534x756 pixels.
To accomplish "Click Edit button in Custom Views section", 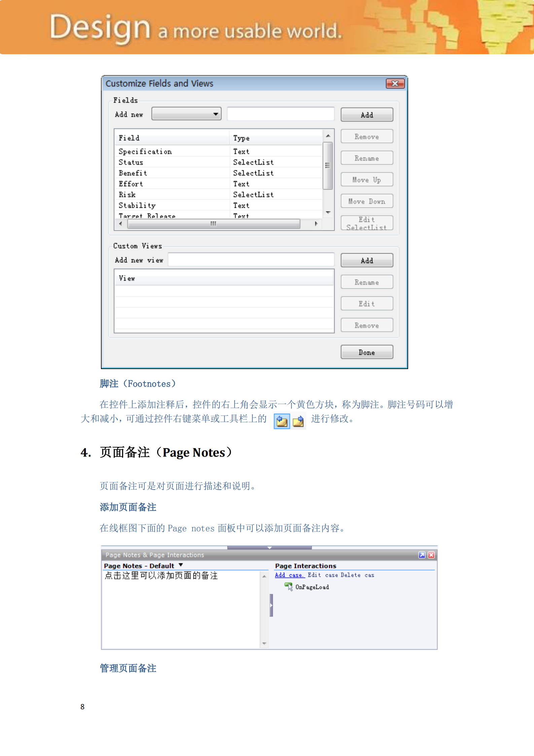I will point(367,304).
